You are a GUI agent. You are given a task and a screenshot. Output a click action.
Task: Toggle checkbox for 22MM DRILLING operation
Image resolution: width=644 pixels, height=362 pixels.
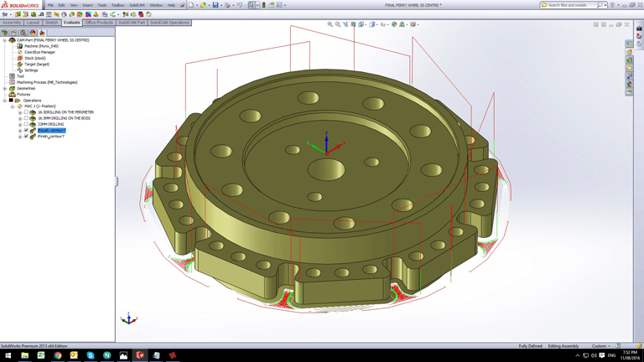point(26,124)
